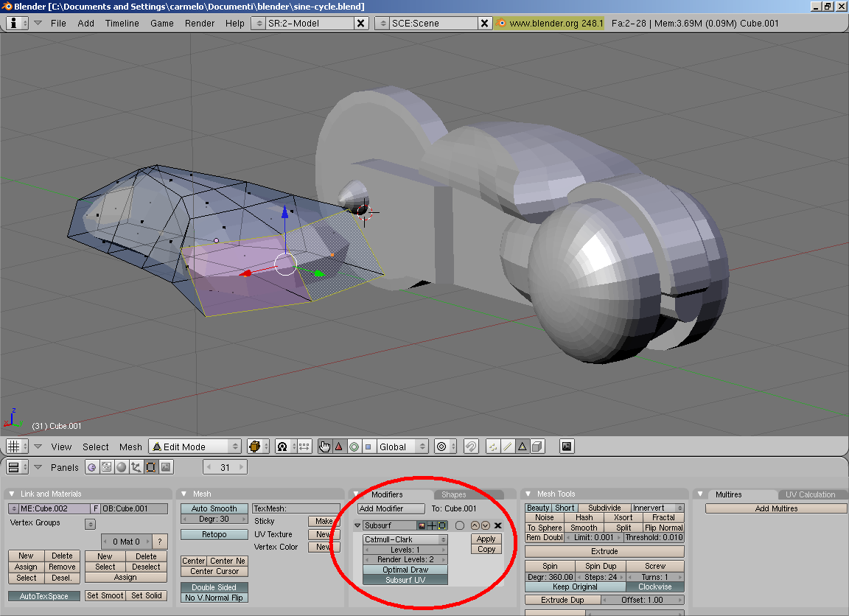Move Subsurf modifier up in stack
The image size is (849, 616).
pos(475,525)
